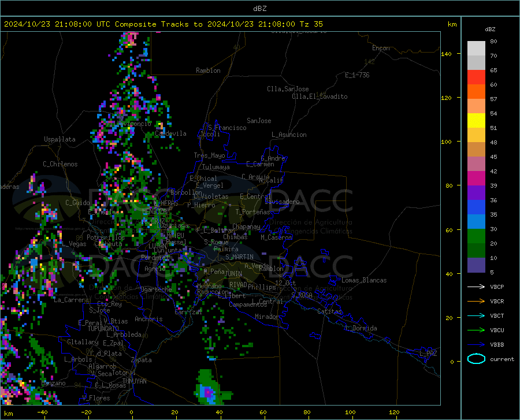Click the white VBCP arrow legend icon
520x420 pixels.
[x=476, y=287]
